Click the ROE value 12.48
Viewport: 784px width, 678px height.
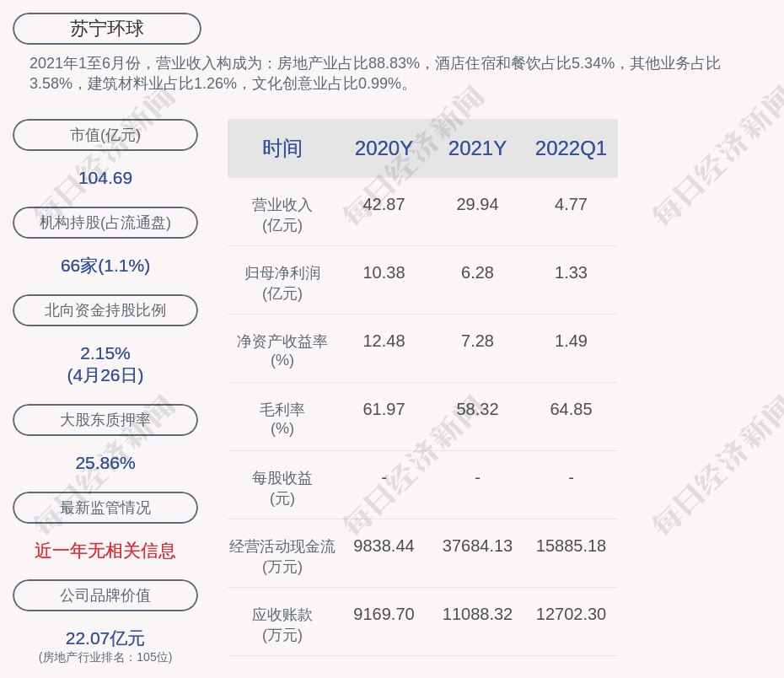pos(384,341)
